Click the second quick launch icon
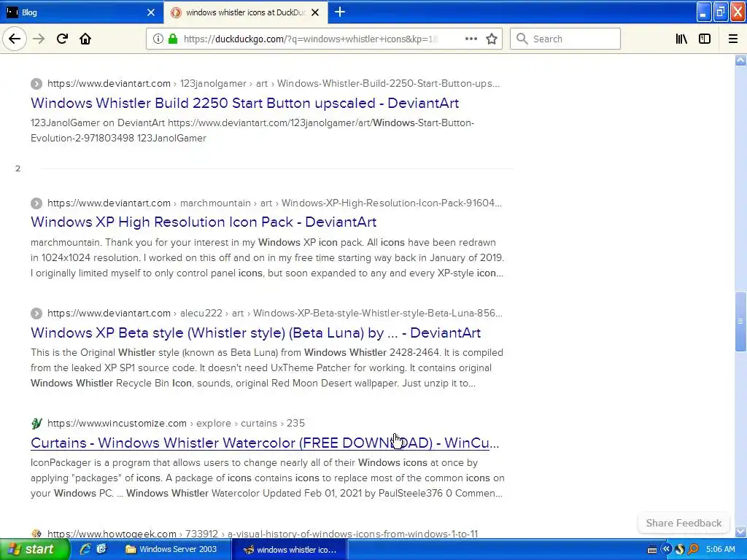Viewport: 747px width, 560px height. tap(101, 549)
